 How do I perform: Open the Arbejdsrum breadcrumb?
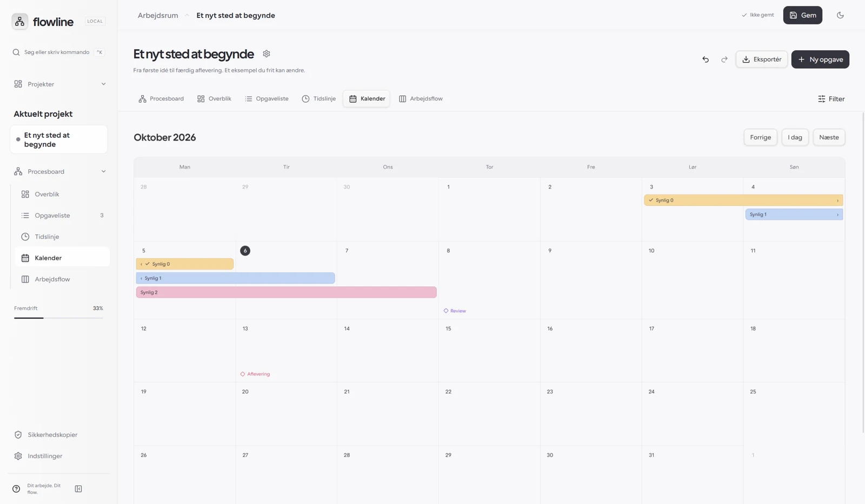click(x=158, y=15)
